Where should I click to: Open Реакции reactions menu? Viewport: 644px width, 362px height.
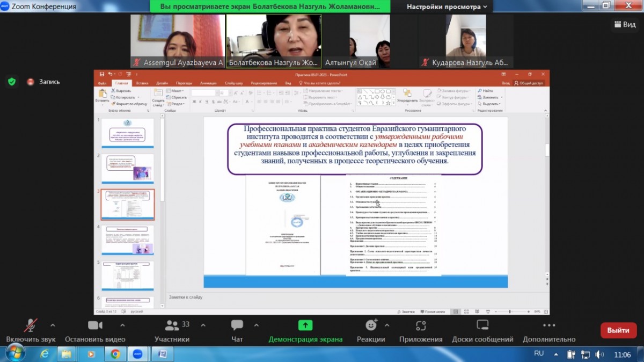coord(371,325)
